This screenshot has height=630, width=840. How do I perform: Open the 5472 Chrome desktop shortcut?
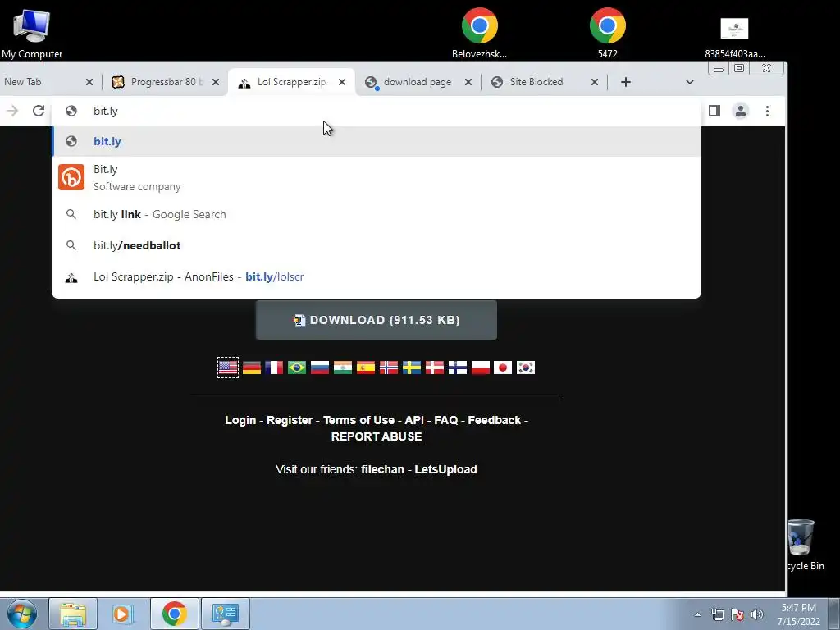coord(608,33)
